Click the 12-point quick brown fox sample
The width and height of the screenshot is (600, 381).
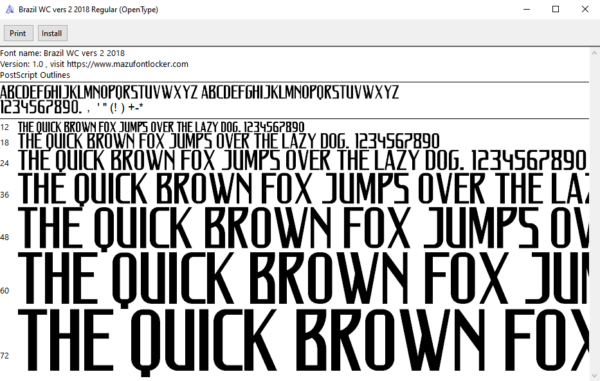pos(161,127)
